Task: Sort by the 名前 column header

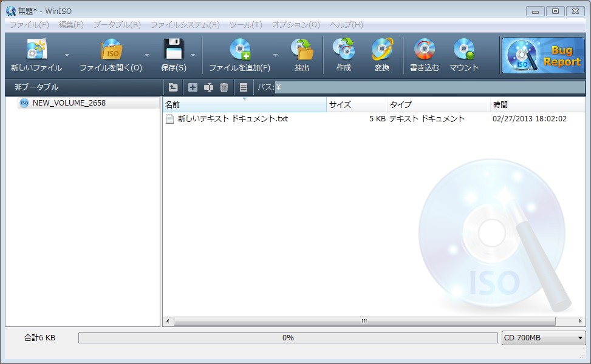Action: click(244, 104)
